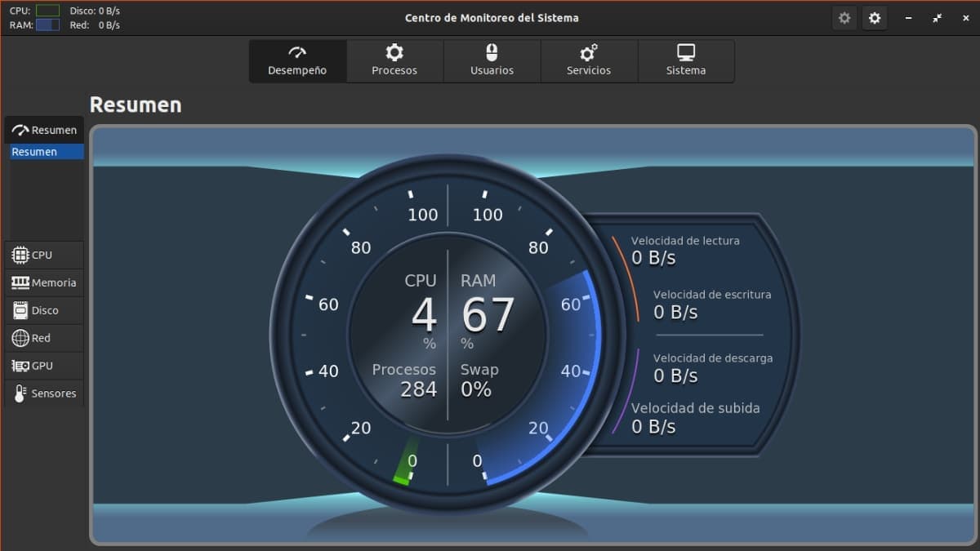980x551 pixels.
Task: Expand the Resumen sidebar section header
Action: tap(45, 130)
